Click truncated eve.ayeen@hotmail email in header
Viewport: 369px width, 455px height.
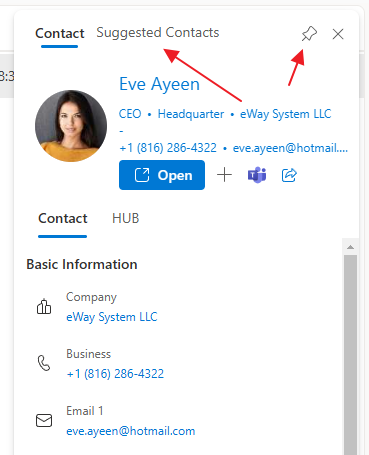tap(290, 148)
